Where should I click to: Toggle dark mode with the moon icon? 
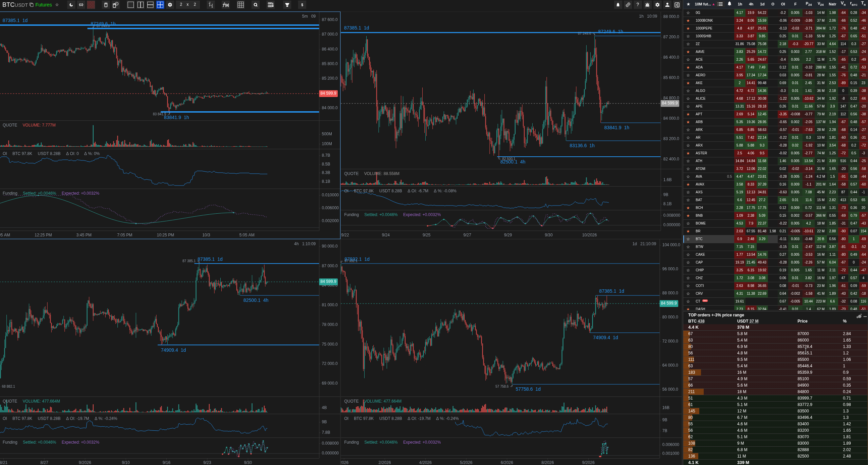coord(71,5)
